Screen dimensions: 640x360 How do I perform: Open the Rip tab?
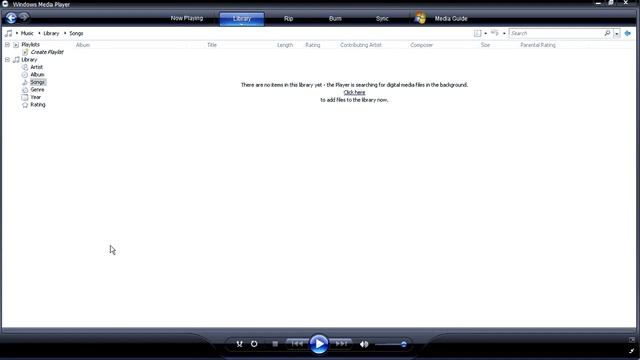(x=288, y=19)
